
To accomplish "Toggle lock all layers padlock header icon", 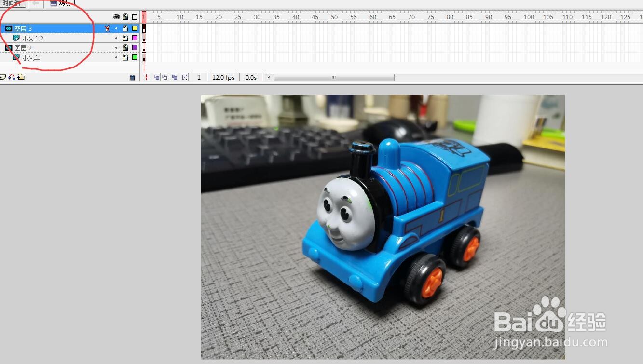I will click(125, 17).
